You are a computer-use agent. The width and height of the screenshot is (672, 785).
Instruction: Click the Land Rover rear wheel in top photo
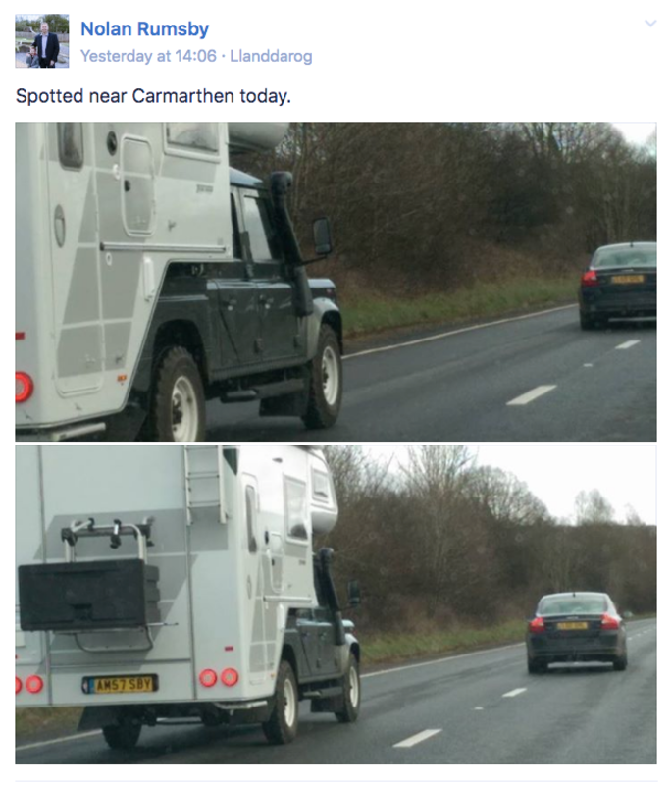tap(177, 395)
